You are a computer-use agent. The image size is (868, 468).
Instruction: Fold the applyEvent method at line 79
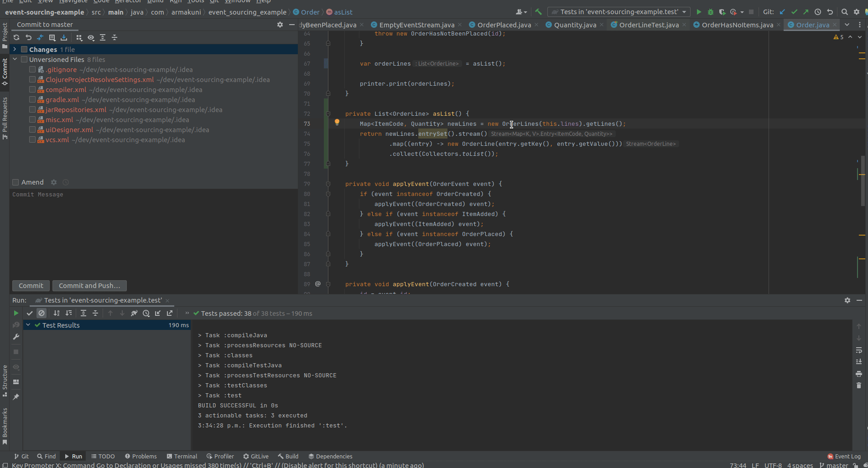[328, 184]
